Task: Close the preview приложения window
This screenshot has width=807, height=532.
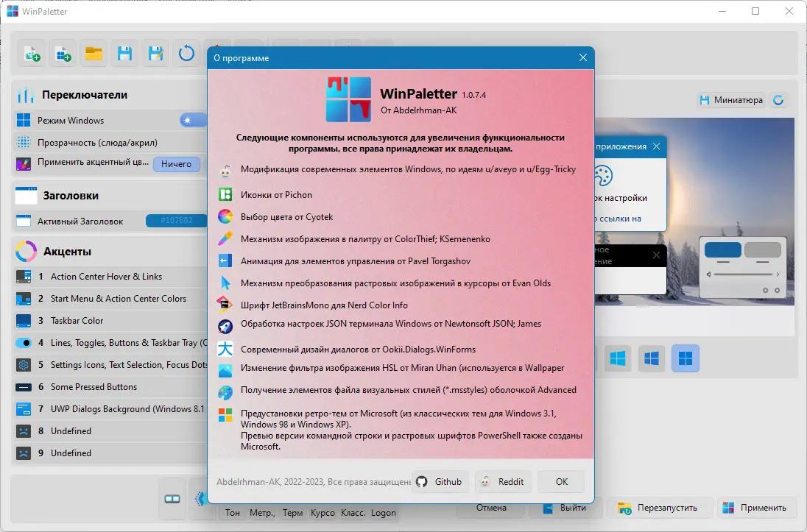Action: point(656,146)
